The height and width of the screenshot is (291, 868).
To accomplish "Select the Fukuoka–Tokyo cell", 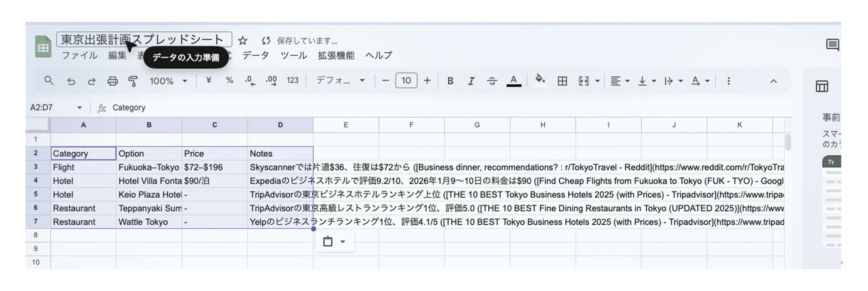I will [x=149, y=167].
